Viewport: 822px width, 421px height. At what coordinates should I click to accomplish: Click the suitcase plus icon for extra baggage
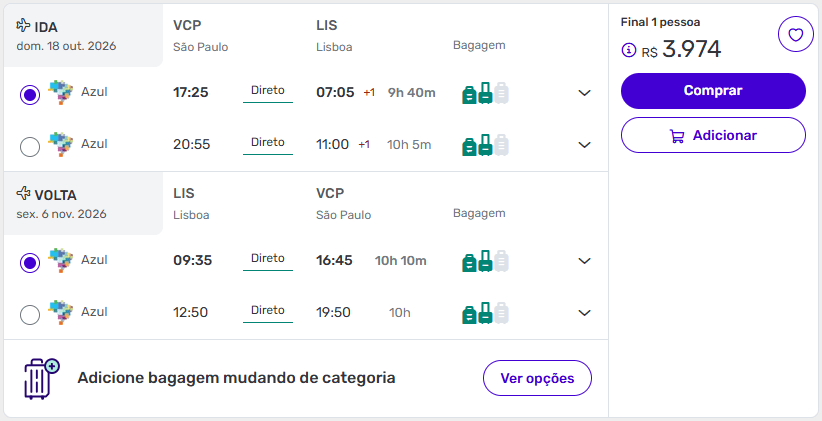click(41, 379)
